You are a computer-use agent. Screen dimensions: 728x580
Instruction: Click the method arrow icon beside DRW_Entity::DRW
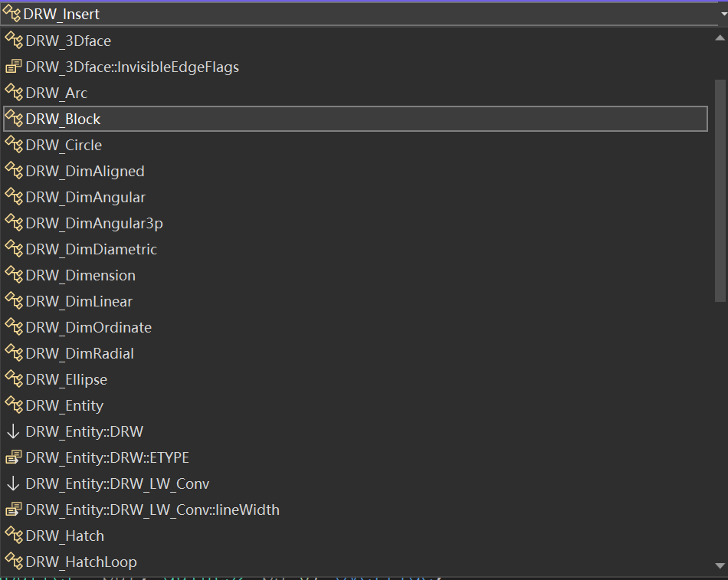click(x=13, y=431)
